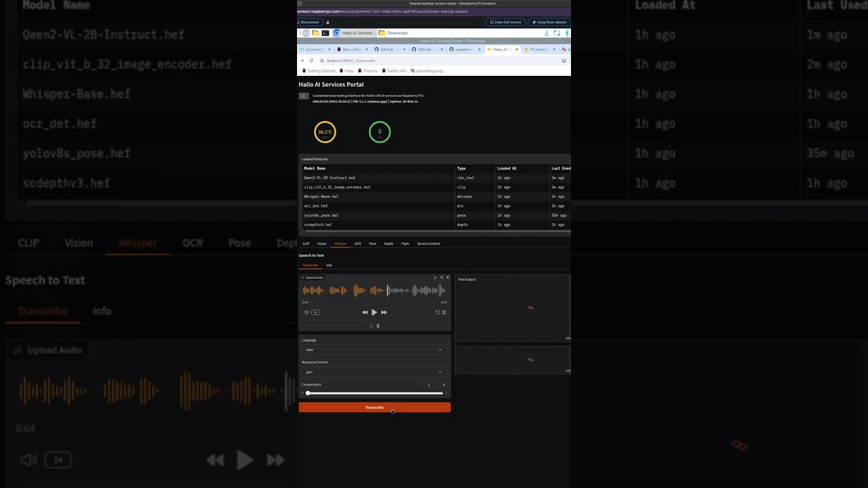Toggle the 1x playback speed button
Viewport: 868px width, 488px height.
[x=315, y=312]
